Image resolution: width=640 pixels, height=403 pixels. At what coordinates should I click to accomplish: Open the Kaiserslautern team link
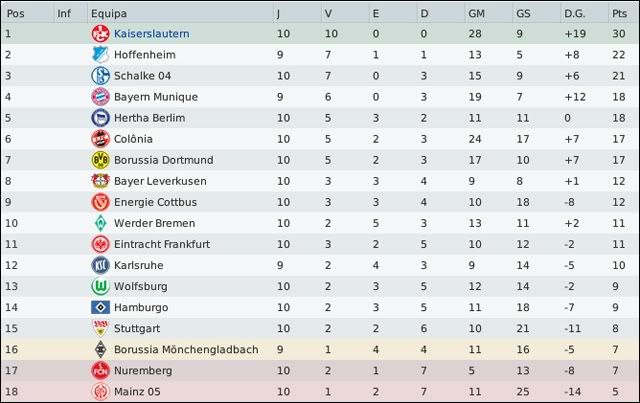pos(151,34)
